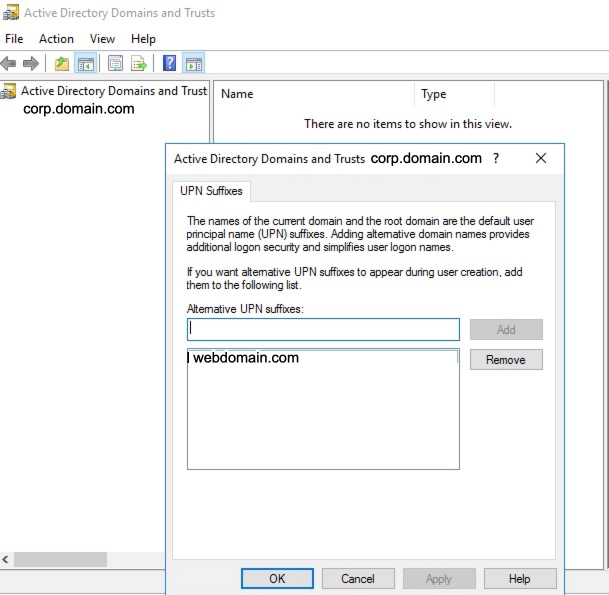The width and height of the screenshot is (609, 595).
Task: Select the UPN Suffixes tab
Action: (211, 191)
